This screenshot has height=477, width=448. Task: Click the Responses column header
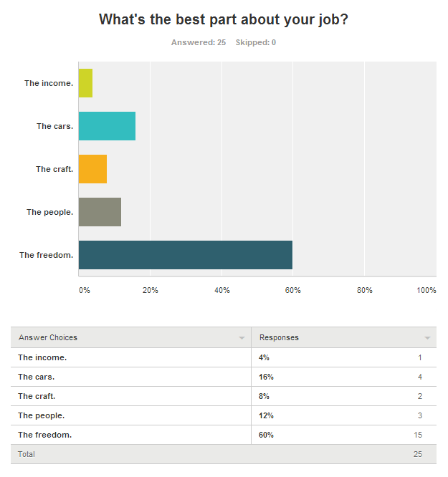coord(279,337)
